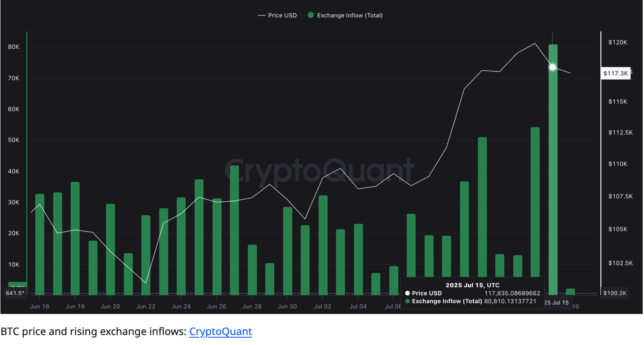This screenshot has height=345, width=644.
Task: Toggle the Exchange Inflow (Total) legend label
Action: (350, 16)
